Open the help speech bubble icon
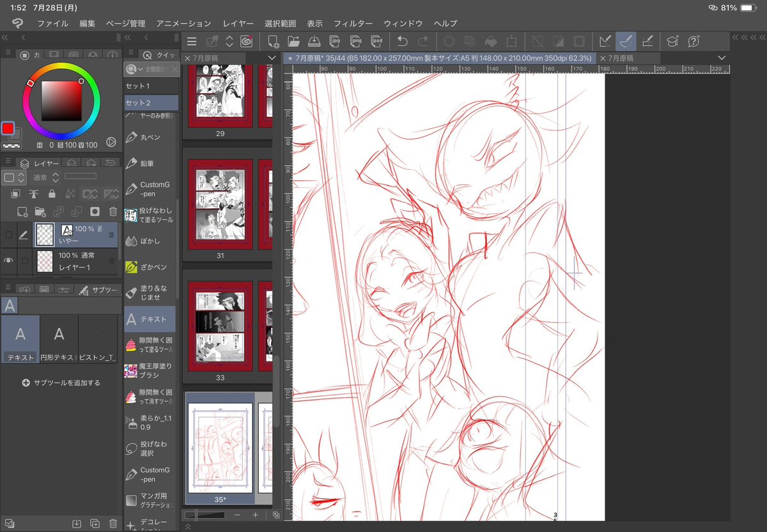The image size is (767, 532). point(693,42)
